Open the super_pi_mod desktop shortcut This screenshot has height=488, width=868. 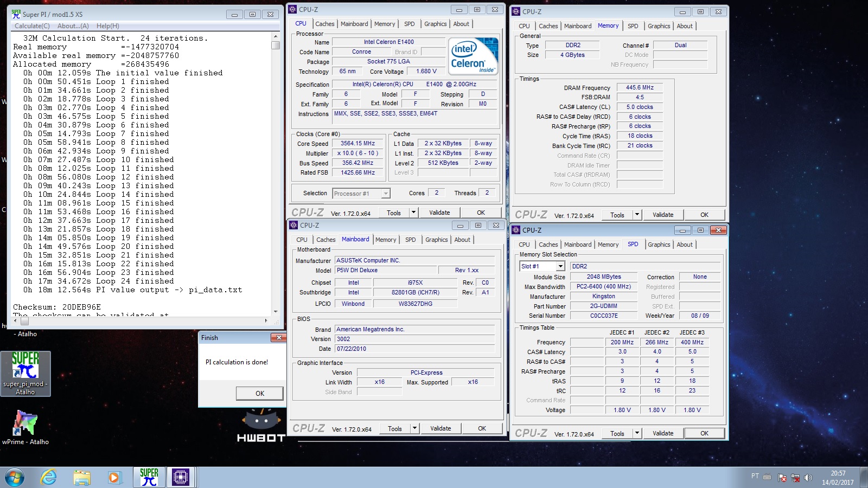25,374
